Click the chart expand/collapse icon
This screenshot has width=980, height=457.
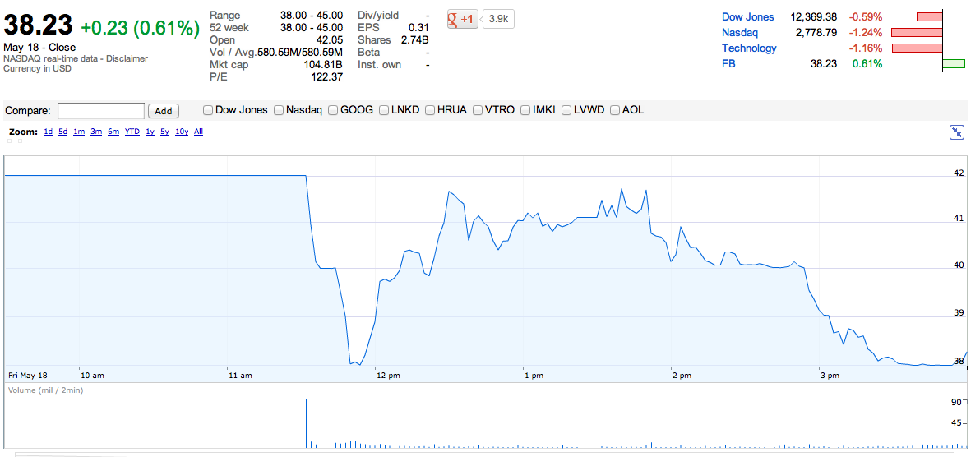click(957, 132)
